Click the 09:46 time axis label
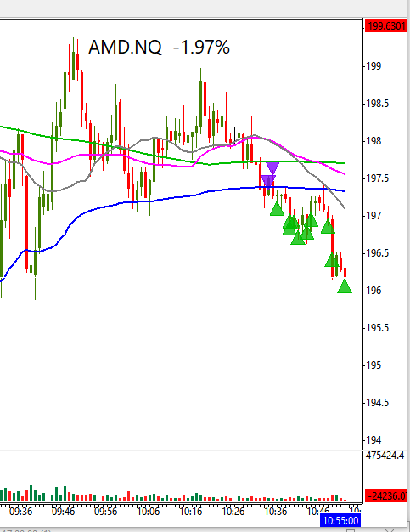 pyautogui.click(x=63, y=511)
